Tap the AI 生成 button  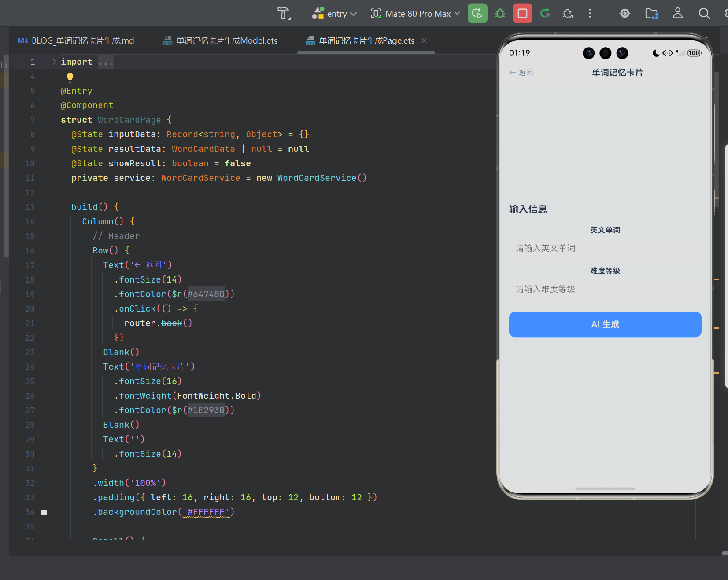click(x=605, y=324)
